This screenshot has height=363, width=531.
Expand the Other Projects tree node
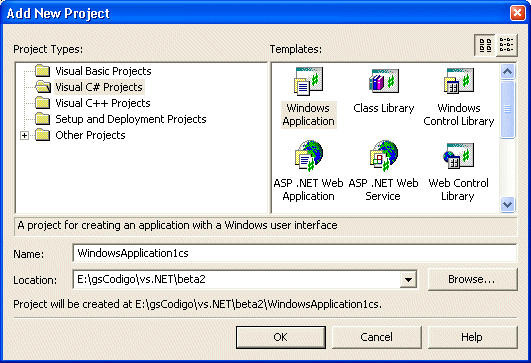(x=24, y=135)
